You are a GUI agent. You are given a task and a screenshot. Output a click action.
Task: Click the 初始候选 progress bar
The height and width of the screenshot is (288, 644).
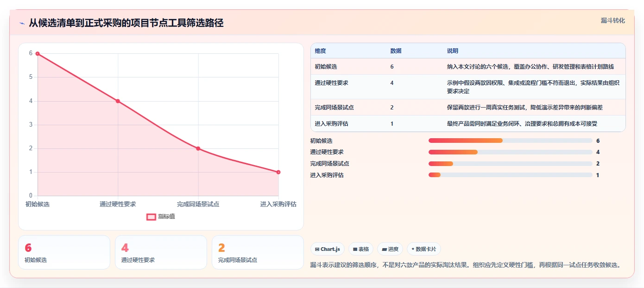click(x=511, y=141)
